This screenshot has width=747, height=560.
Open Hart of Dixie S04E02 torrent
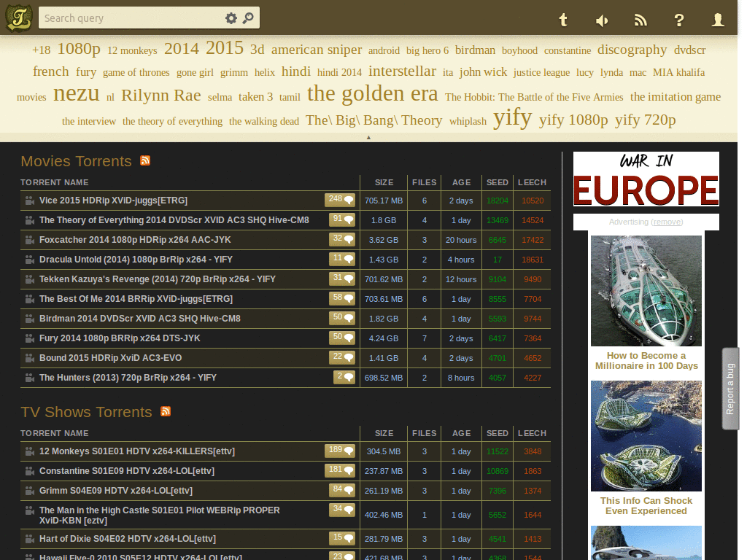pyautogui.click(x=128, y=539)
